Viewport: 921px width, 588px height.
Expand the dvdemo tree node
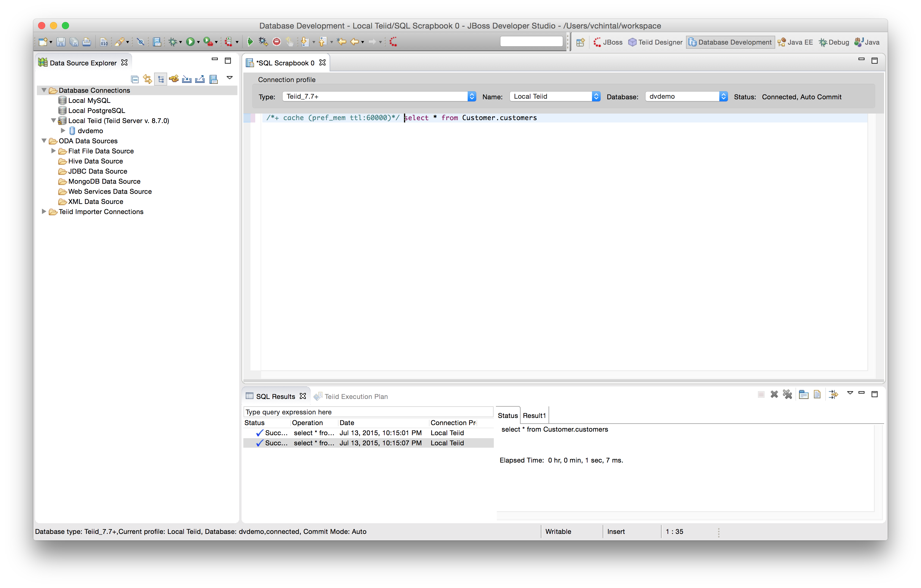tap(63, 131)
